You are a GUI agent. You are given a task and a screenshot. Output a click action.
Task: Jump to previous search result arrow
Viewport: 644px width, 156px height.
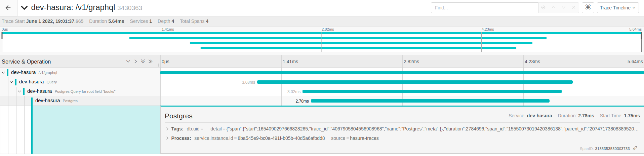(553, 7)
